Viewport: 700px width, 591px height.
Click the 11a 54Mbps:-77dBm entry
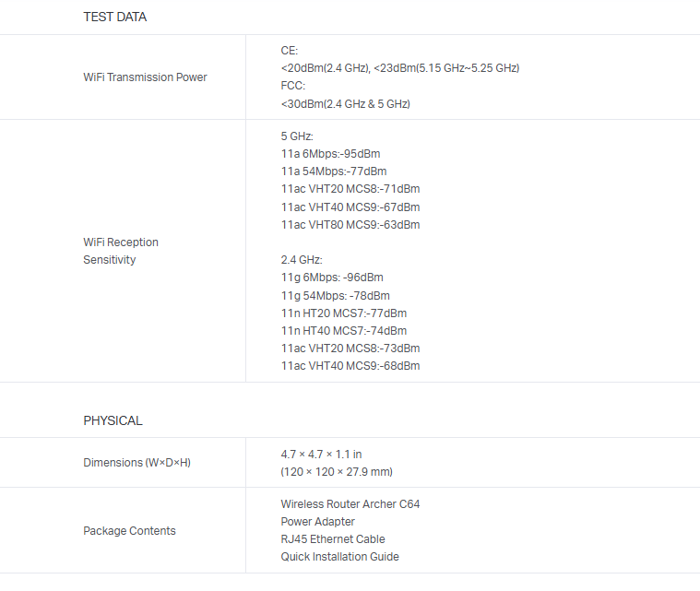point(333,171)
